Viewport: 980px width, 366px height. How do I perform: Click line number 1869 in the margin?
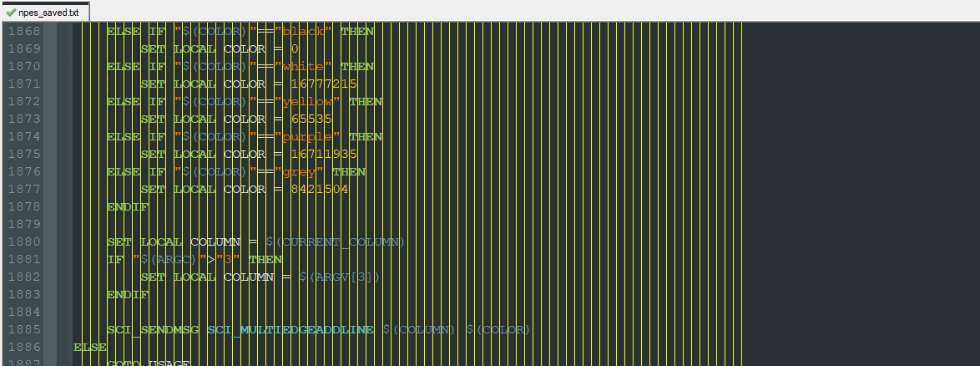(x=23, y=48)
